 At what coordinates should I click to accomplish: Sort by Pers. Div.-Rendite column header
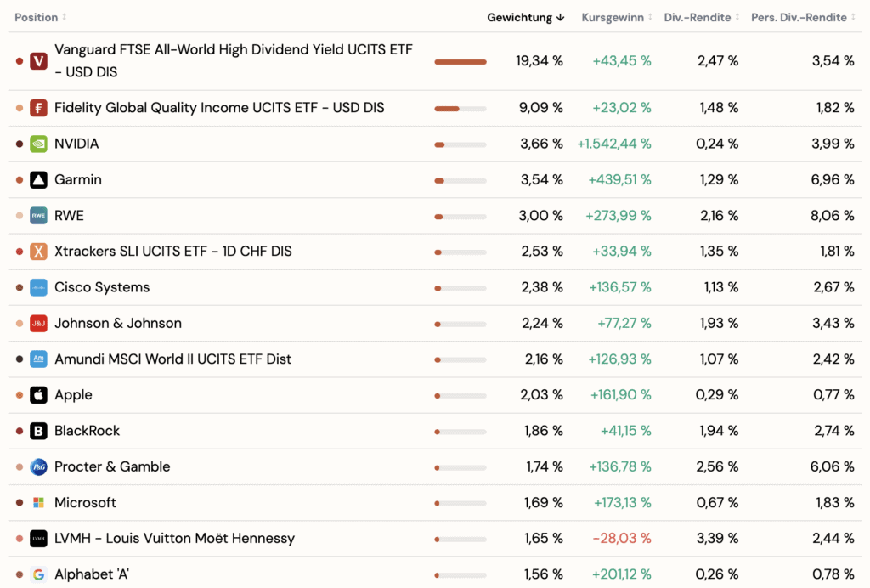pyautogui.click(x=803, y=17)
